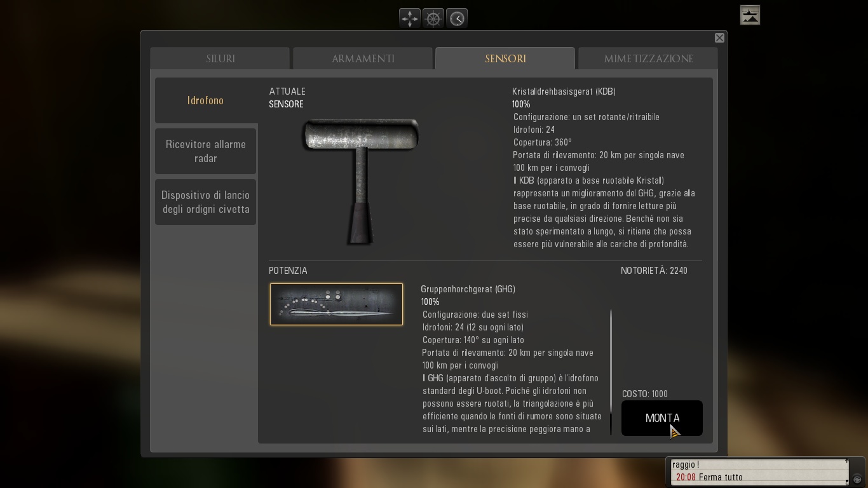Open the MIMETIZZAZIONE tab
Image resolution: width=868 pixels, height=488 pixels.
click(x=648, y=58)
